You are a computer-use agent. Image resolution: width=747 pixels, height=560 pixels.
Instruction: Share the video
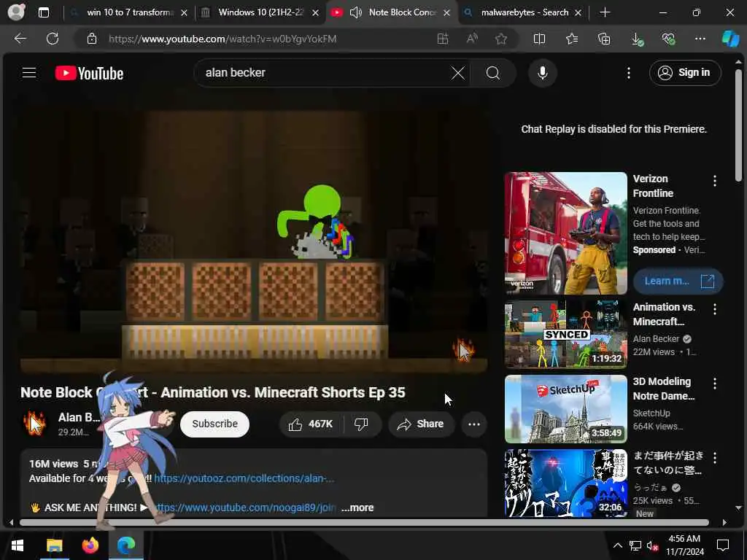tap(421, 424)
